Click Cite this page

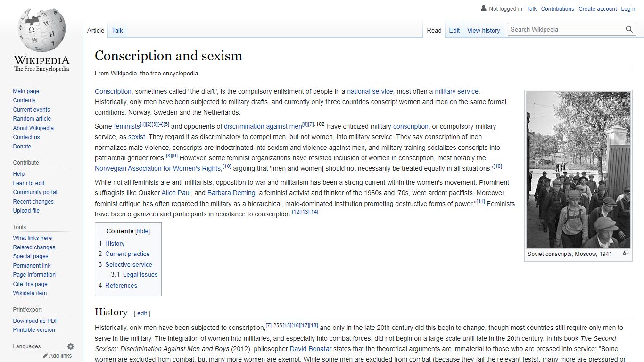pyautogui.click(x=30, y=284)
